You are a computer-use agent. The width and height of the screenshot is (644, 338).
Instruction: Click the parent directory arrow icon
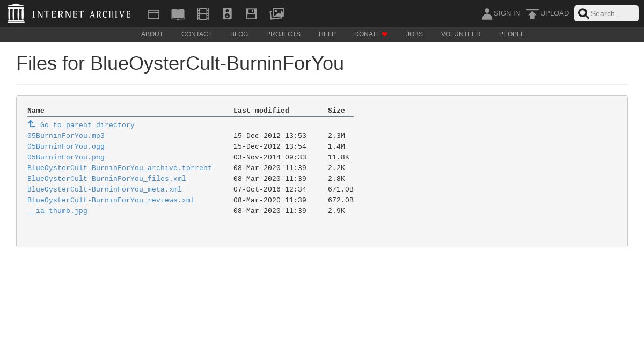click(x=32, y=124)
